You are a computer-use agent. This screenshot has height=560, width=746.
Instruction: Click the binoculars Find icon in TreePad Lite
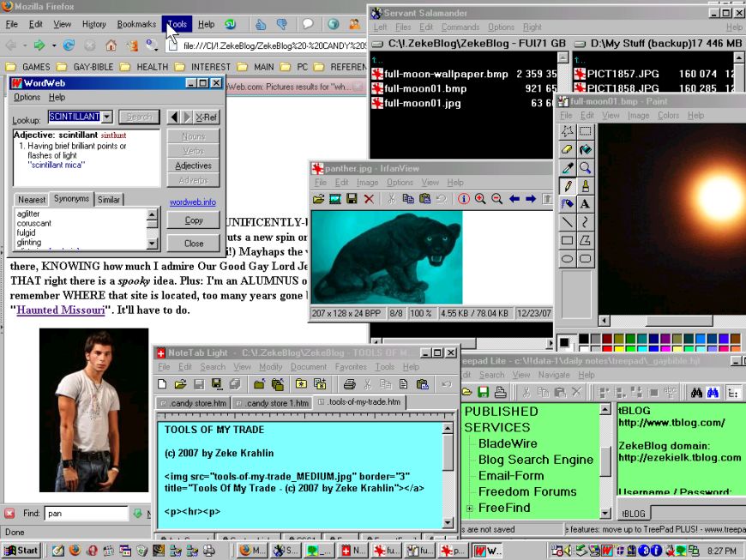(696, 393)
